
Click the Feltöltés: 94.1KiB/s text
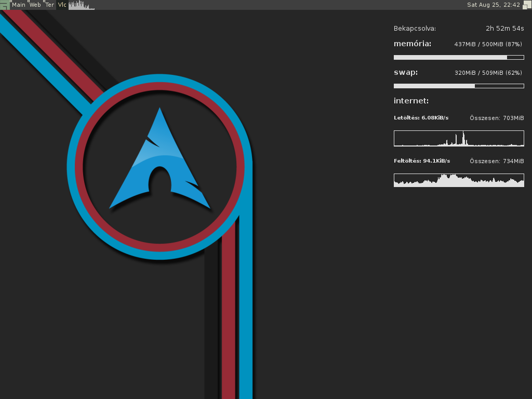tap(422, 161)
